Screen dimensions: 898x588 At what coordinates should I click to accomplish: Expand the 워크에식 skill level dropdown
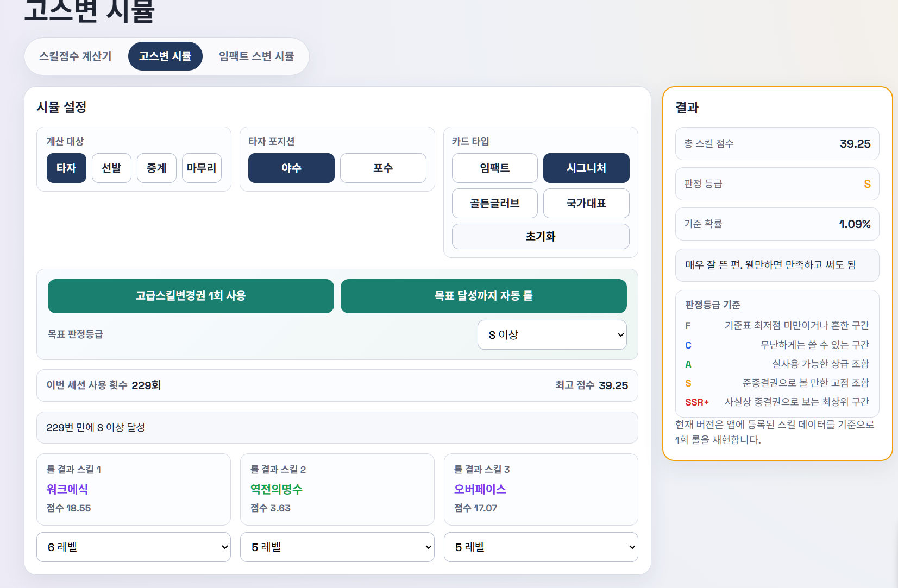(134, 547)
